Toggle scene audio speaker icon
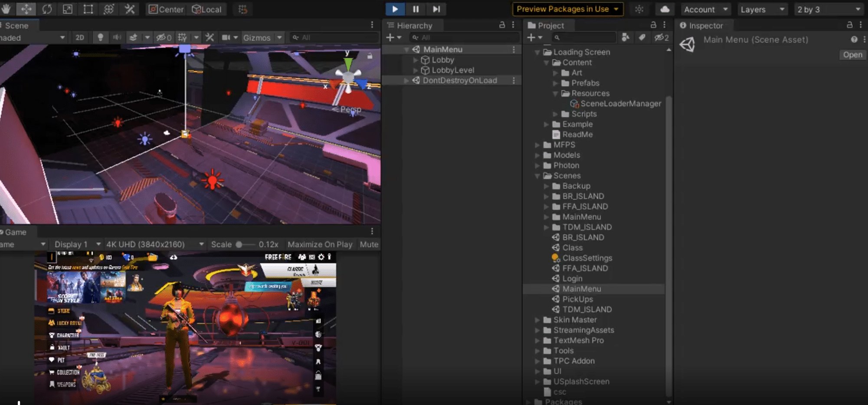The width and height of the screenshot is (868, 405). click(117, 38)
